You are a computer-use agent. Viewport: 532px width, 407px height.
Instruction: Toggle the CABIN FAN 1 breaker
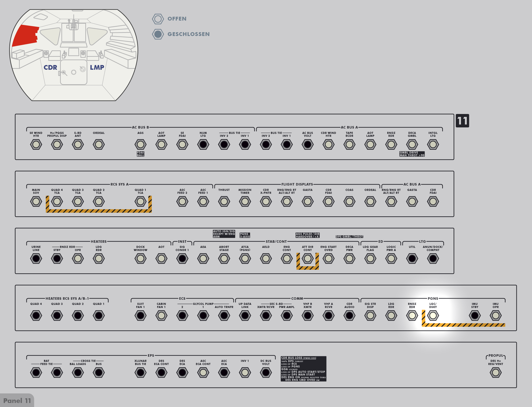[161, 315]
